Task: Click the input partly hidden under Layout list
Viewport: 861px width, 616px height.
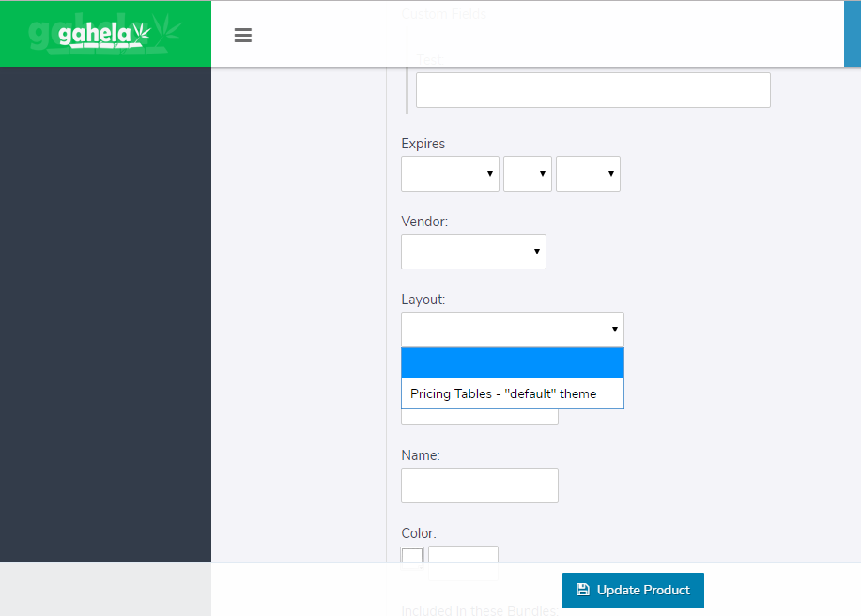Action: pos(479,417)
